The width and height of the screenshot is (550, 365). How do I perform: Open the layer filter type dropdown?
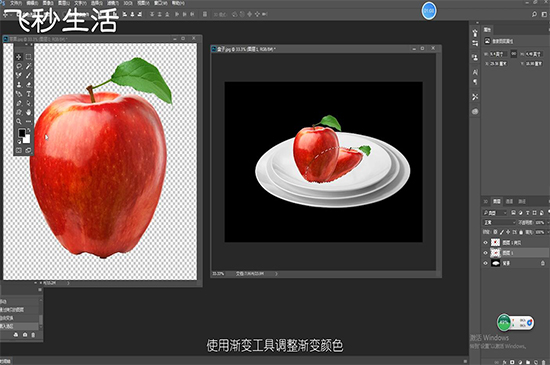click(495, 212)
